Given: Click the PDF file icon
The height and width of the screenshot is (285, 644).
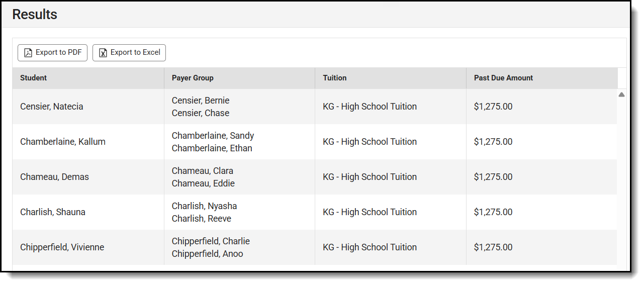Looking at the screenshot, I should click(x=28, y=53).
